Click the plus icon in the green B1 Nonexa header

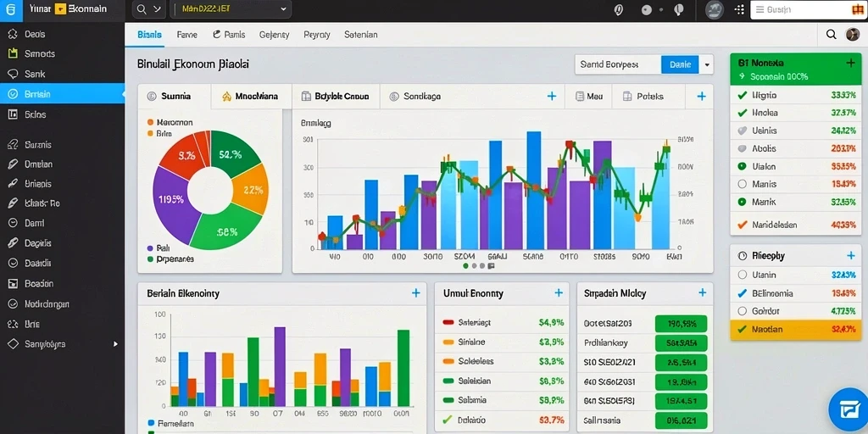851,63
